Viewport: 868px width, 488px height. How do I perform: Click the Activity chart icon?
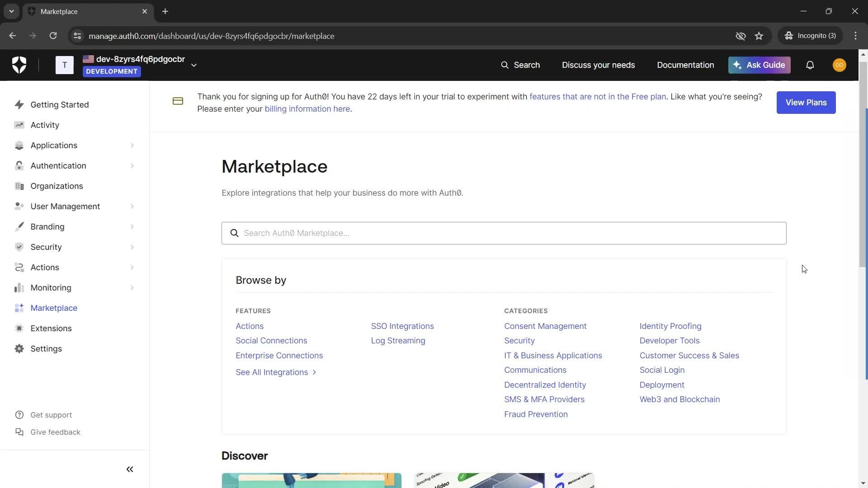[19, 125]
